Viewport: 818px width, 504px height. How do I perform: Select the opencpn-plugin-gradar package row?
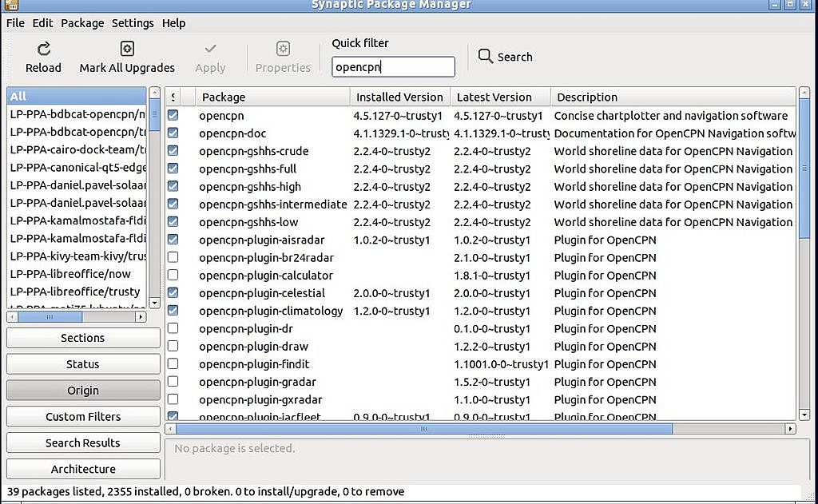(481, 381)
